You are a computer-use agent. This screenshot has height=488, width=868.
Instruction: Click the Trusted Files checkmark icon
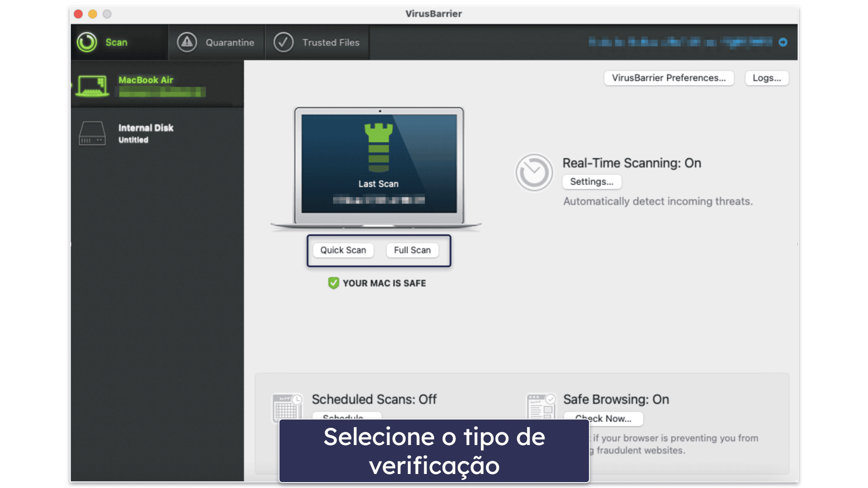tap(284, 42)
